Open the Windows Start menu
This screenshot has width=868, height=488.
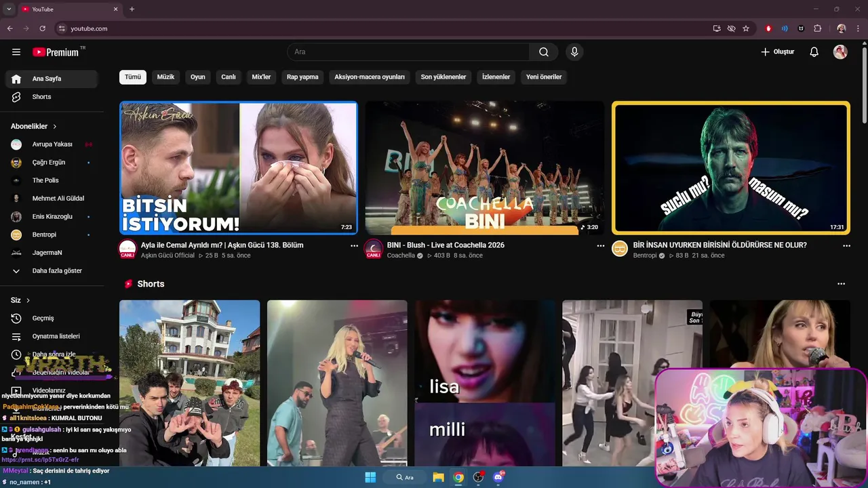(370, 477)
